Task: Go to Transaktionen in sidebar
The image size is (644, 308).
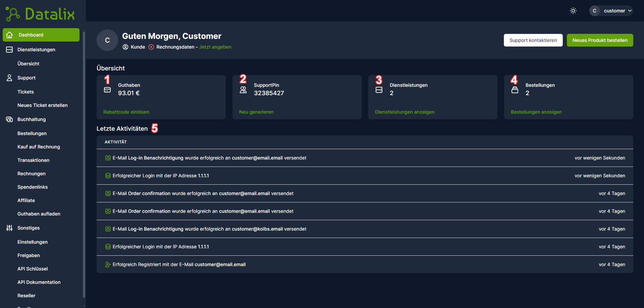Action: [x=34, y=160]
